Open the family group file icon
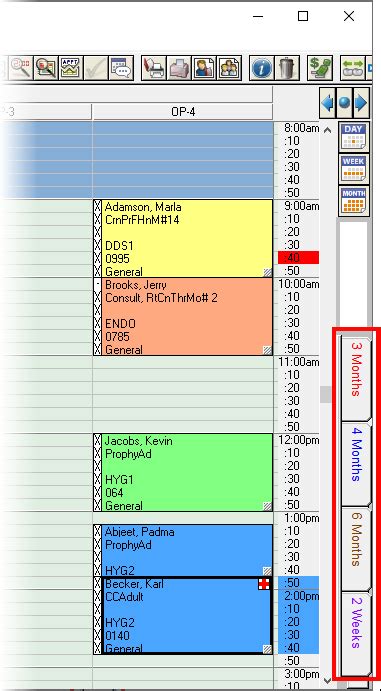The image size is (381, 691). [x=229, y=68]
